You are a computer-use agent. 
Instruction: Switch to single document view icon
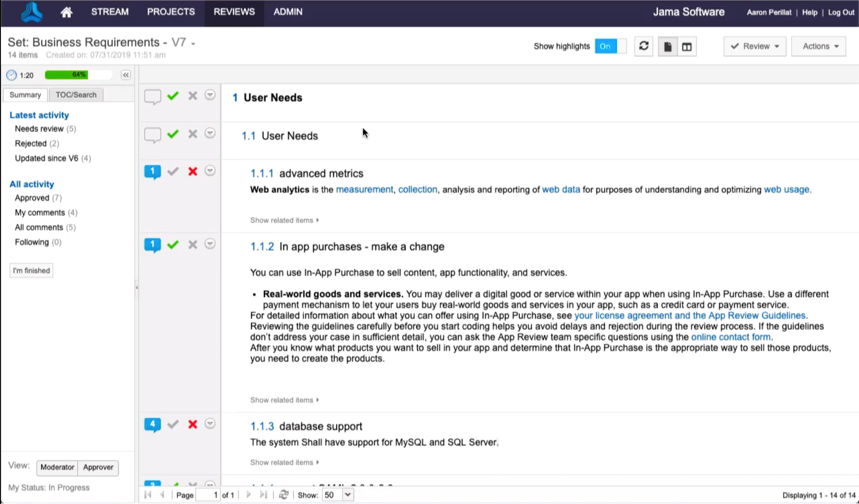pos(668,47)
